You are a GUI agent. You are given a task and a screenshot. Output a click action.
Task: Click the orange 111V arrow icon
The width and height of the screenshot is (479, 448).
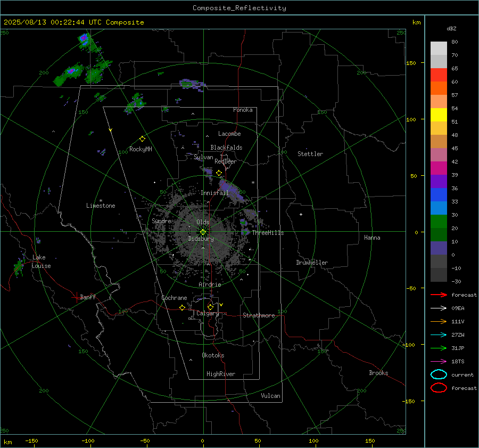point(439,321)
